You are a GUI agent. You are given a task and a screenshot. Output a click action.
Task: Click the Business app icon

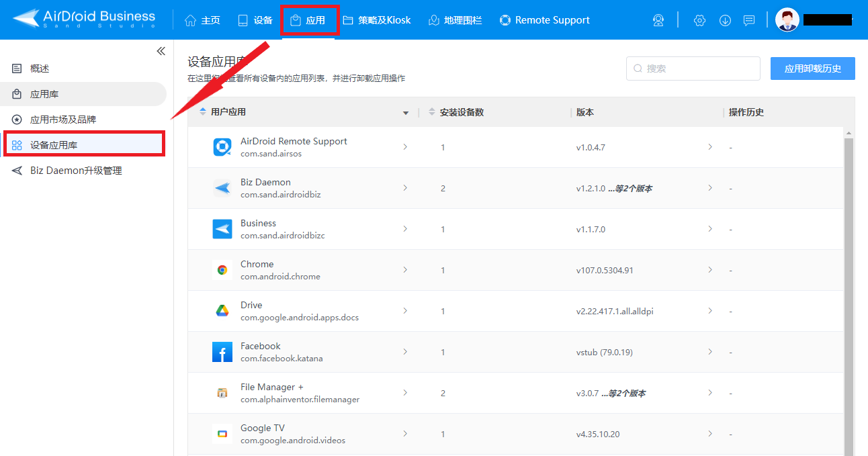(222, 229)
